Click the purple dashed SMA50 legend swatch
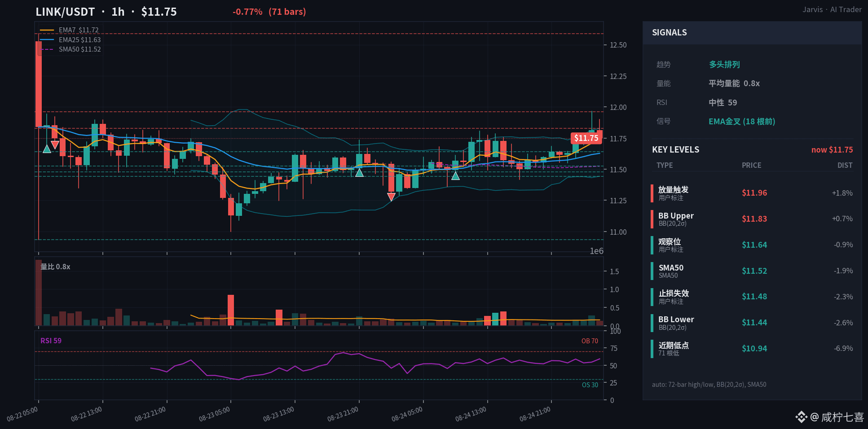The image size is (868, 429). pos(47,49)
